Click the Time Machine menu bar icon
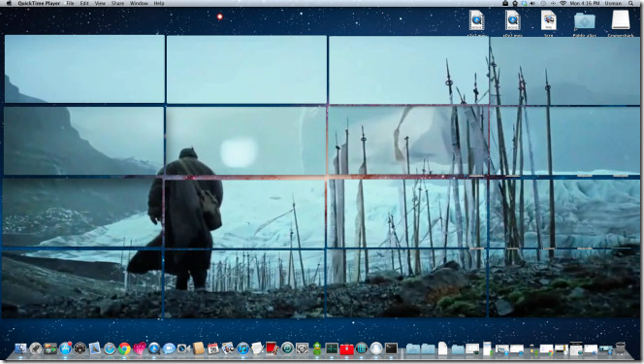This screenshot has height=364, width=644. [543, 3]
